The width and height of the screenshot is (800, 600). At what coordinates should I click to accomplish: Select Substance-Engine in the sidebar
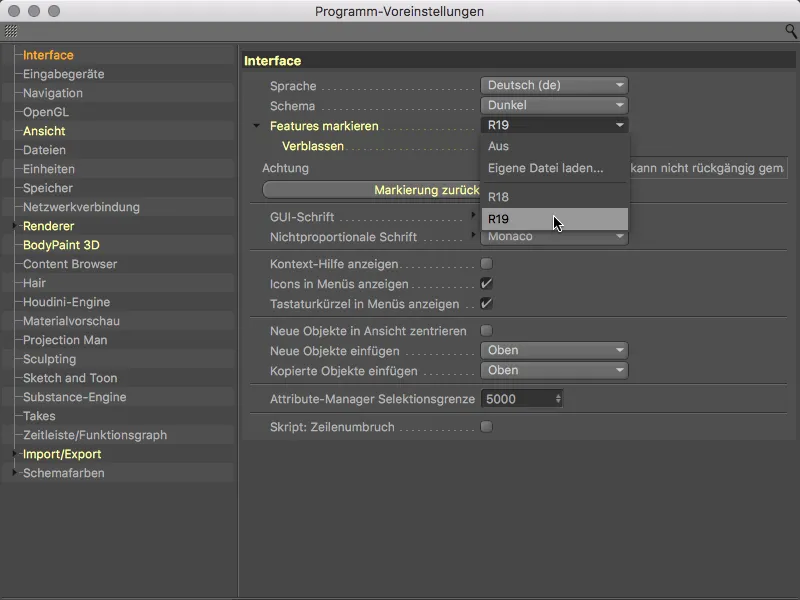[x=74, y=397]
